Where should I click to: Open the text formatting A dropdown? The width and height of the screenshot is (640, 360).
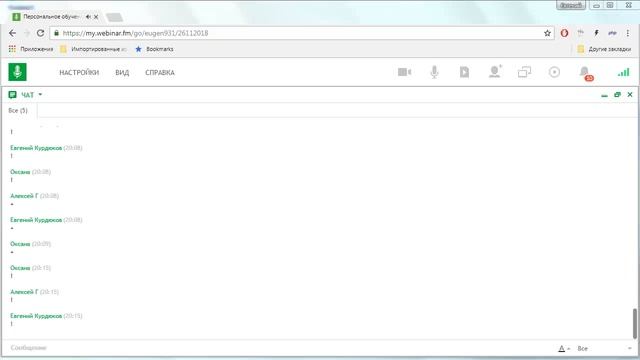[564, 348]
